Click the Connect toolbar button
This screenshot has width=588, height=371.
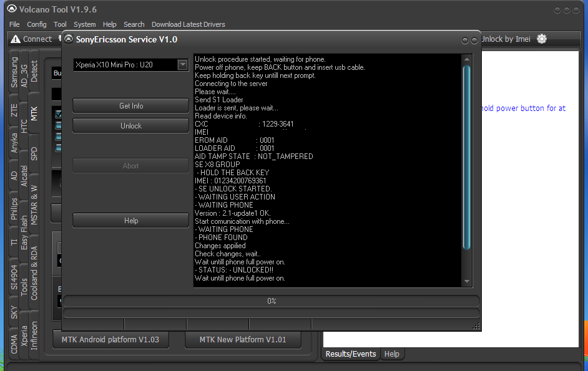(32, 39)
